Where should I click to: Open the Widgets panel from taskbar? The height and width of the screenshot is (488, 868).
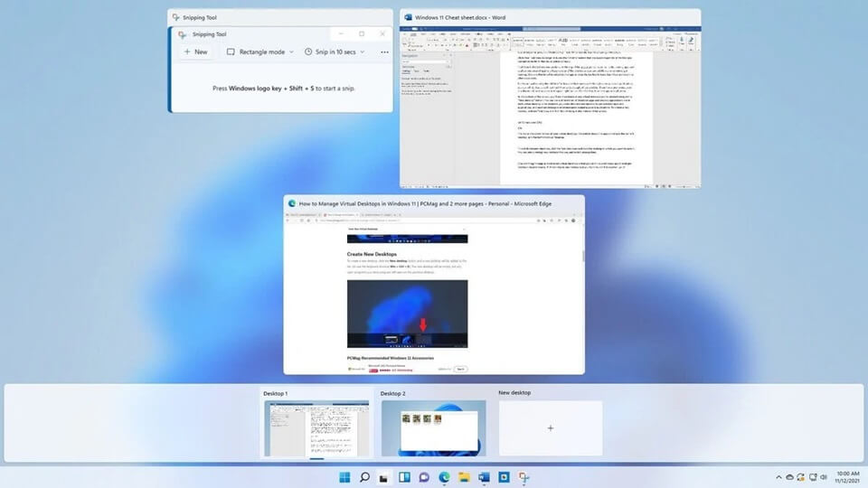point(404,477)
